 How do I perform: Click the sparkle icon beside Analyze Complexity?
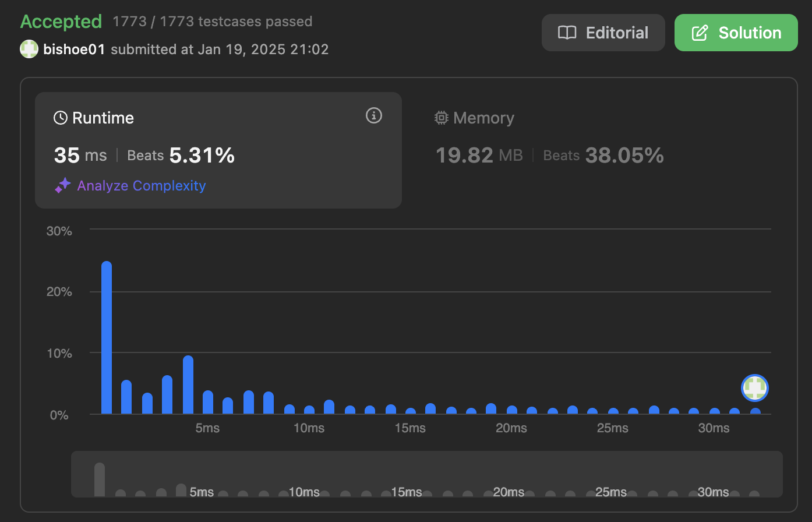(x=63, y=186)
